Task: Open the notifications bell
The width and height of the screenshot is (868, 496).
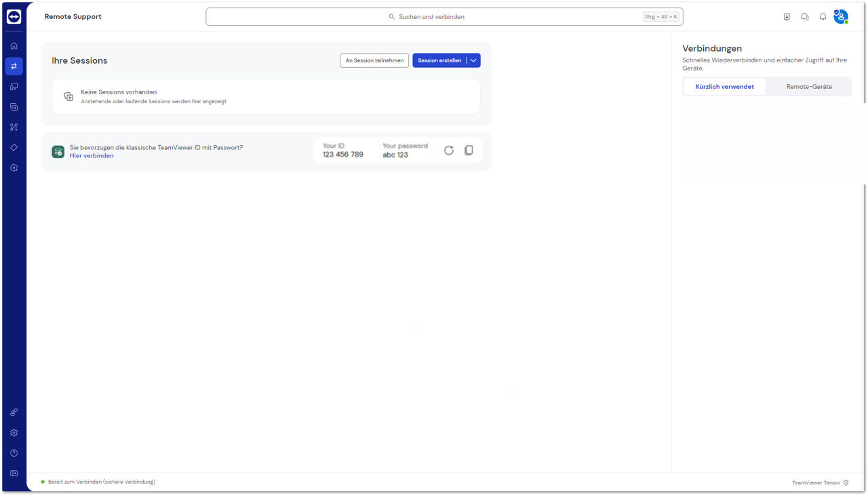Action: click(823, 16)
